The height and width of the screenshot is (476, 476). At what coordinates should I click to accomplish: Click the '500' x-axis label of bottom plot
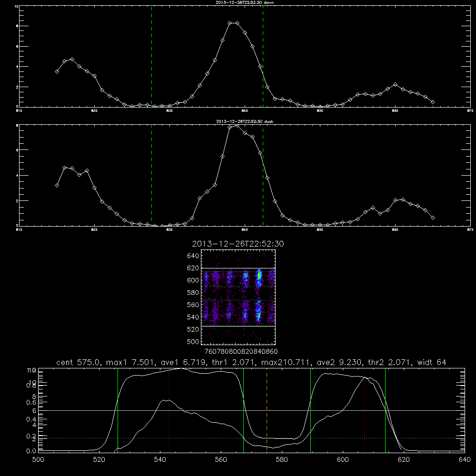click(x=38, y=460)
